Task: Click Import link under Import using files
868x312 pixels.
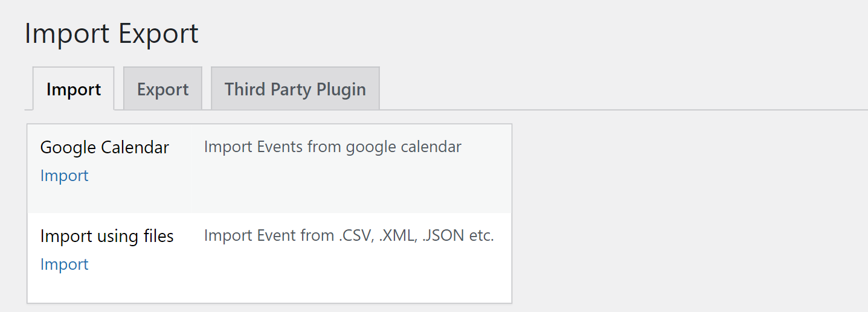Action: 65,264
